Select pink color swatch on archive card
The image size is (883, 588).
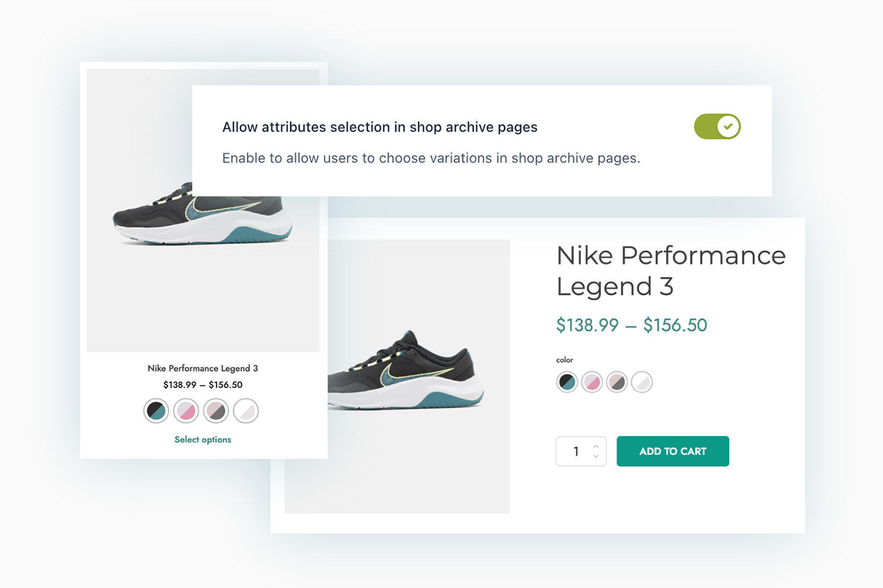tap(186, 410)
